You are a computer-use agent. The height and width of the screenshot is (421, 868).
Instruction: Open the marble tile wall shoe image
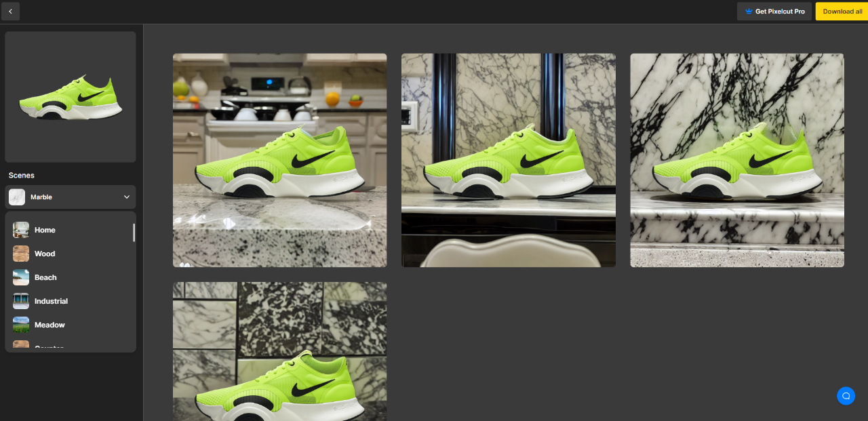pyautogui.click(x=280, y=351)
